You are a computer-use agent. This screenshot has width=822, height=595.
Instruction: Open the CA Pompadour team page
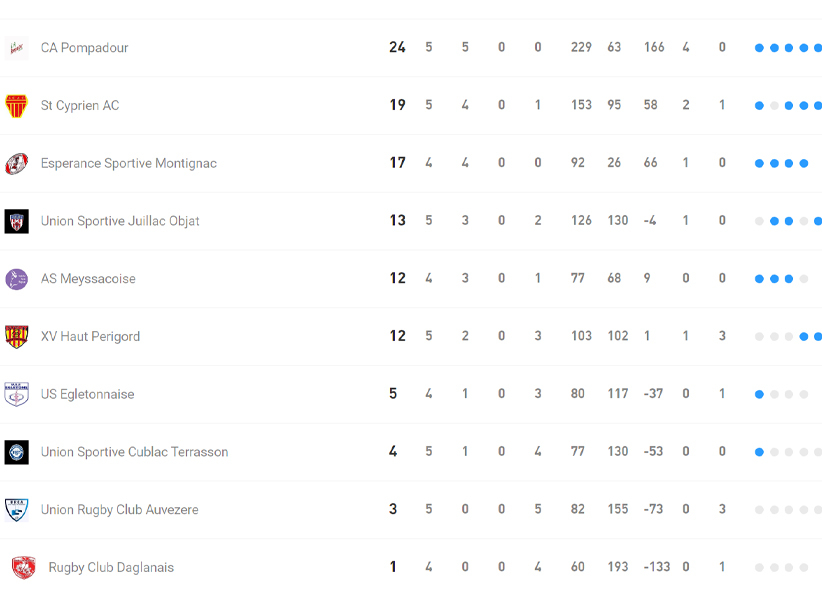coord(84,48)
